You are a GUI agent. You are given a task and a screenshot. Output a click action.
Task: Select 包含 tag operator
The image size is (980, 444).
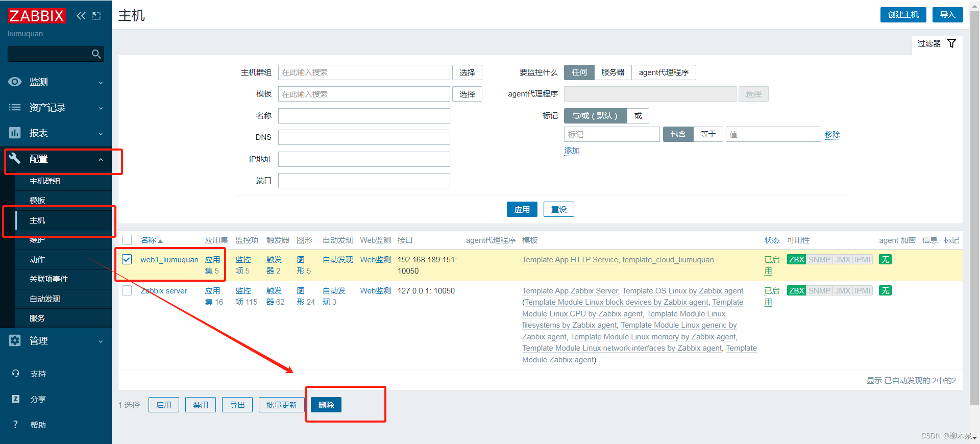point(678,134)
